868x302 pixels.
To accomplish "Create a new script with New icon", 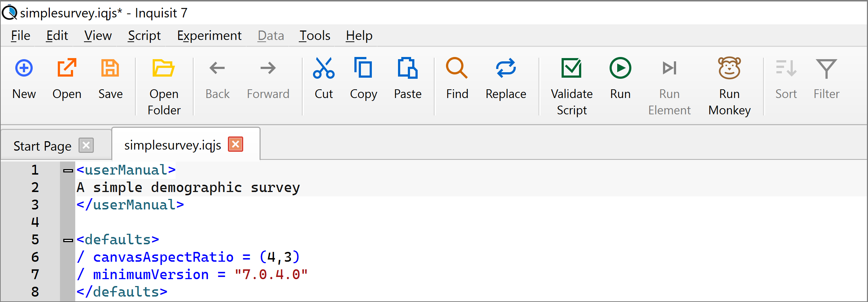I will click(x=24, y=68).
